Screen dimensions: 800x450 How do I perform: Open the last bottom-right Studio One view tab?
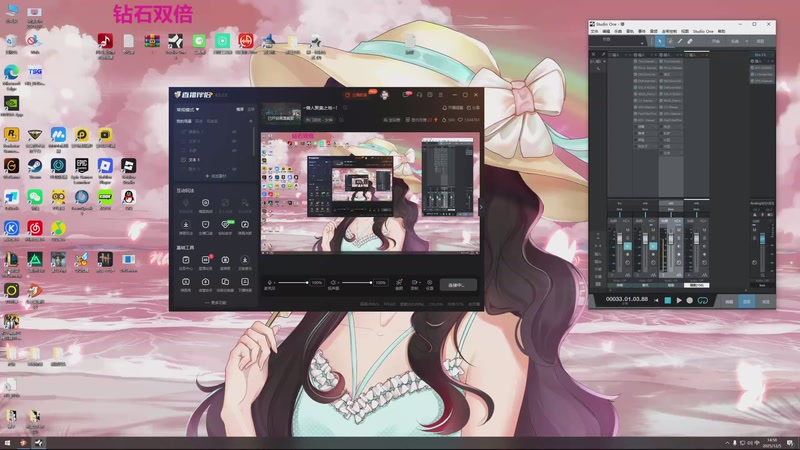pos(765,302)
